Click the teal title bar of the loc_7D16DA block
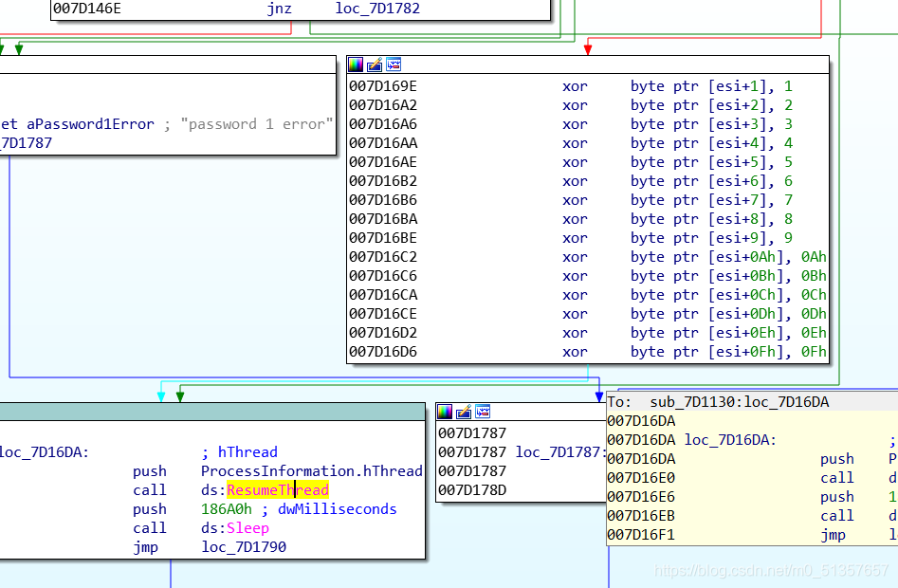898x588 pixels. point(211,412)
